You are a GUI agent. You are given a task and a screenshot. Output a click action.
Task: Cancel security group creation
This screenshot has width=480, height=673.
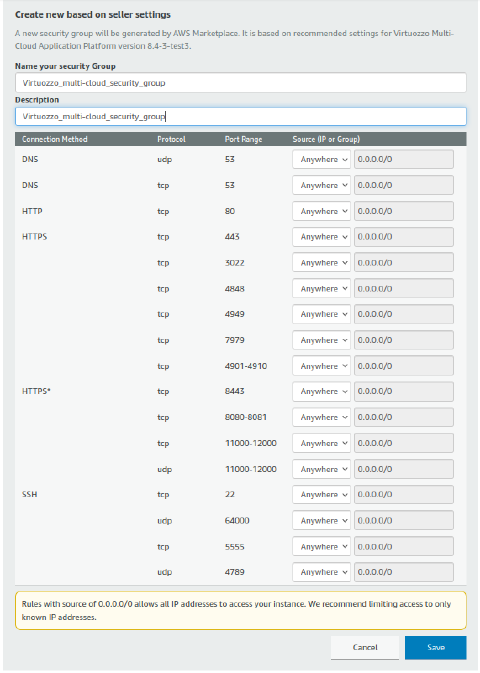click(x=365, y=647)
